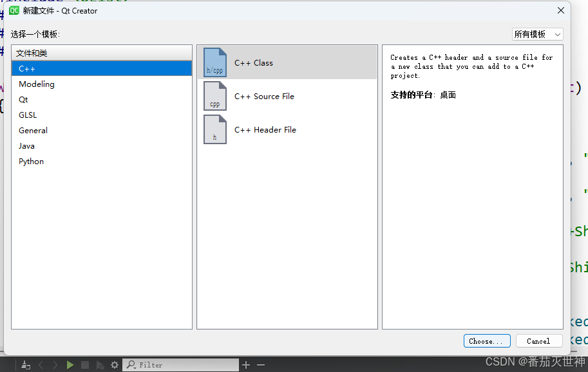Select the Modeling category
Viewport: 588px width, 372px height.
[37, 84]
